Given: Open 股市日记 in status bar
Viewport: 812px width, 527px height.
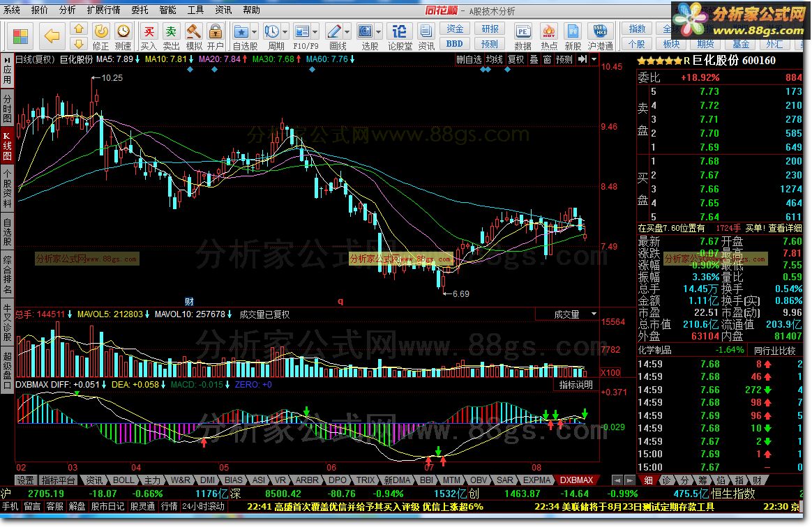Looking at the screenshot, I should (107, 506).
